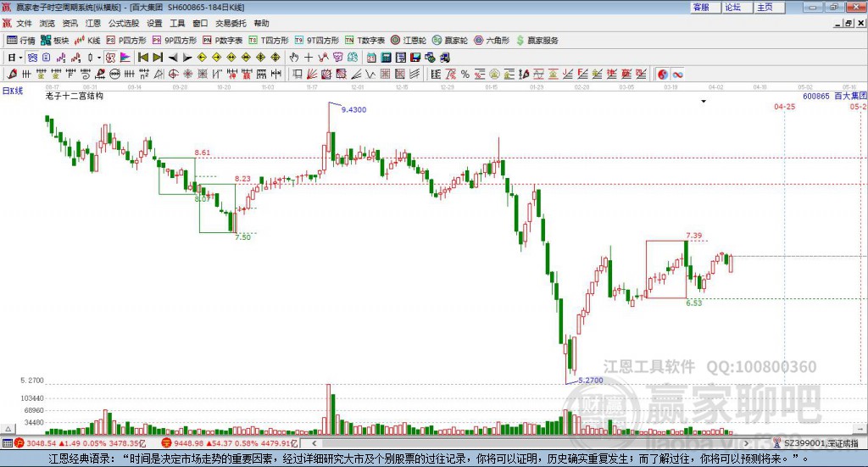Open the 行情 market quotes view

21,41
